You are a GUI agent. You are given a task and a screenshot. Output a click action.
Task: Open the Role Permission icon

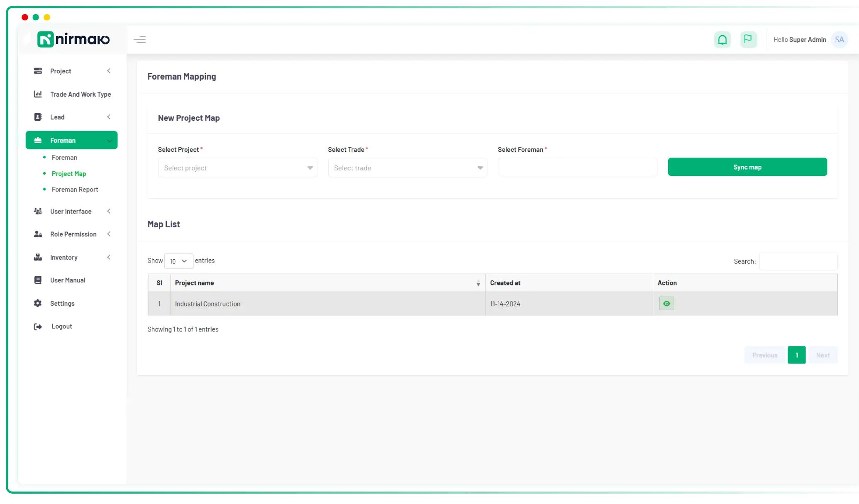38,234
